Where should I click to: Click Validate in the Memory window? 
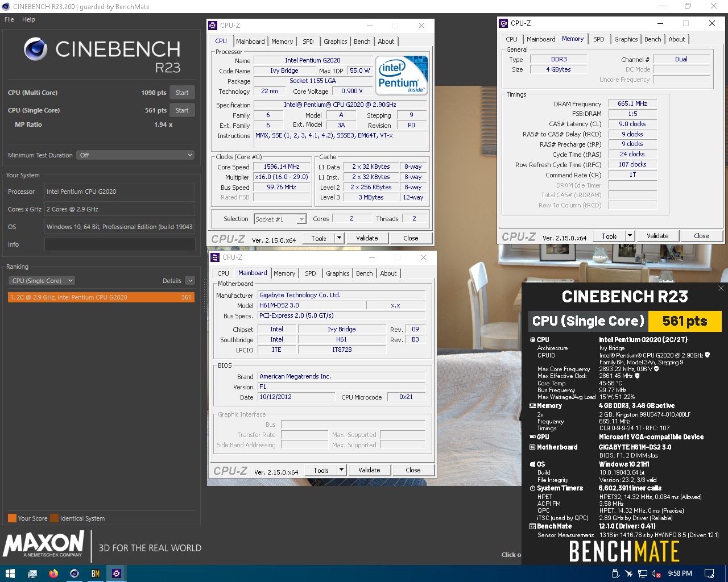coord(657,236)
